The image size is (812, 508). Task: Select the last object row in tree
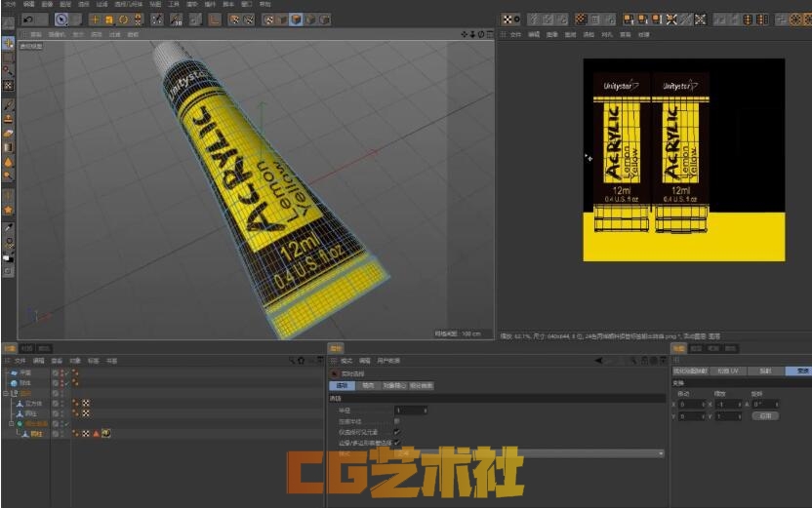pyautogui.click(x=36, y=434)
